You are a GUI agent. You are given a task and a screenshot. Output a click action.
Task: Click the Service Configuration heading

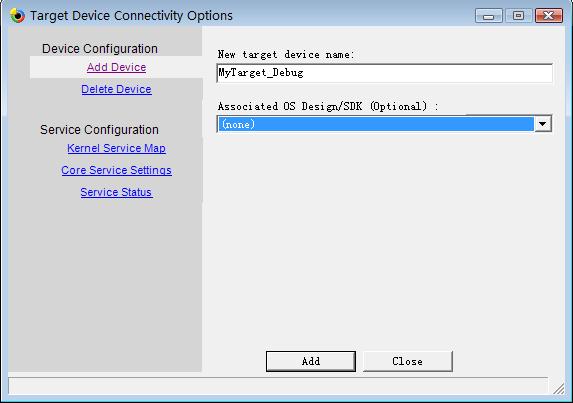pos(99,130)
